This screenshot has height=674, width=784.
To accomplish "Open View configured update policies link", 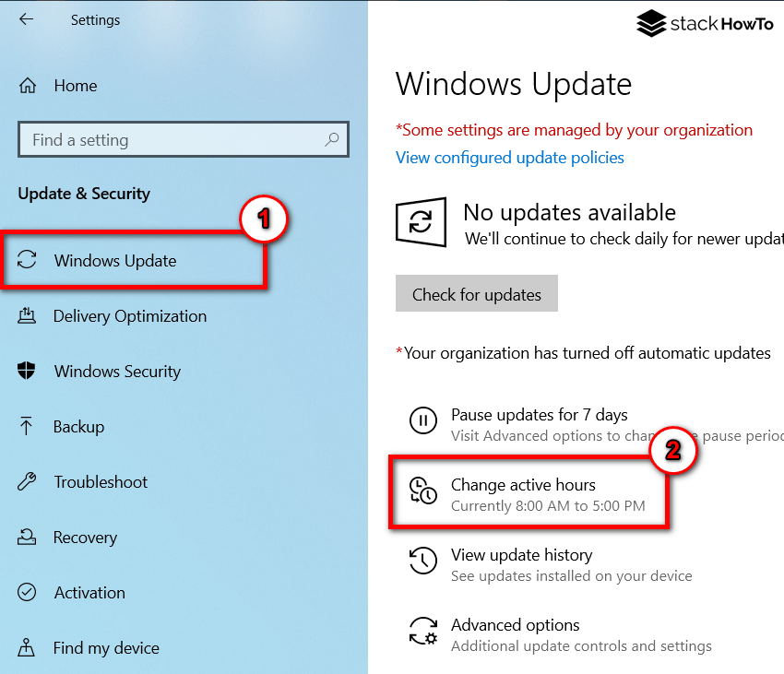I will click(x=509, y=158).
